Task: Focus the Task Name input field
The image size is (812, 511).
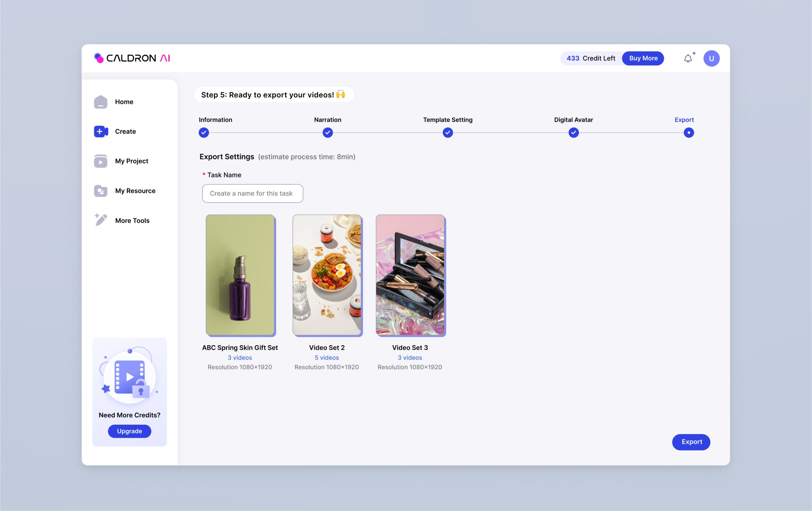Action: pos(252,193)
